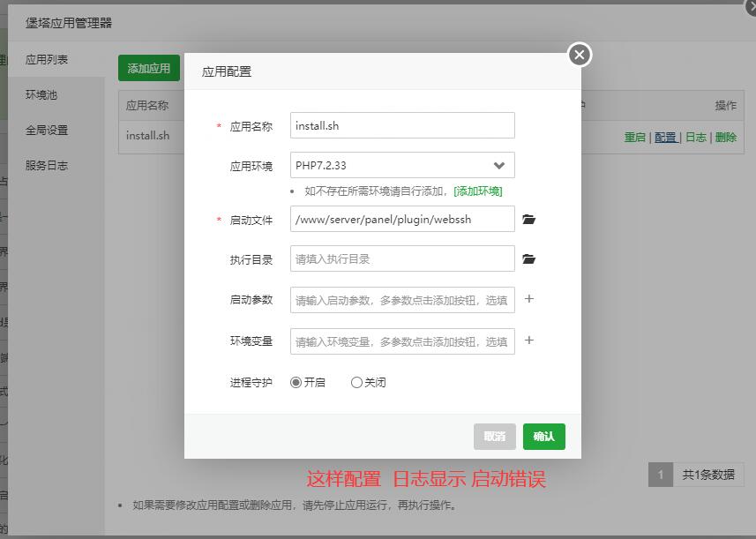Click the 启动文件 path input field
This screenshot has height=539, width=756.
402,219
